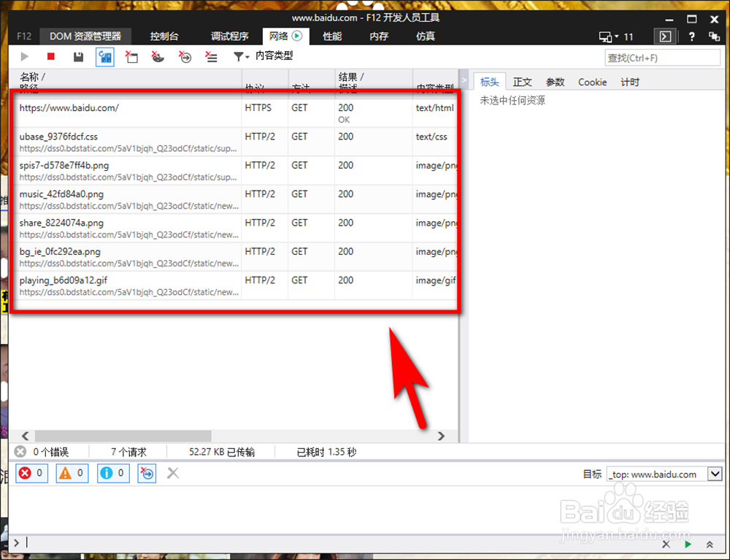Click the 已耗时 1.35 秒 status entry
The width and height of the screenshot is (730, 560).
point(326,451)
